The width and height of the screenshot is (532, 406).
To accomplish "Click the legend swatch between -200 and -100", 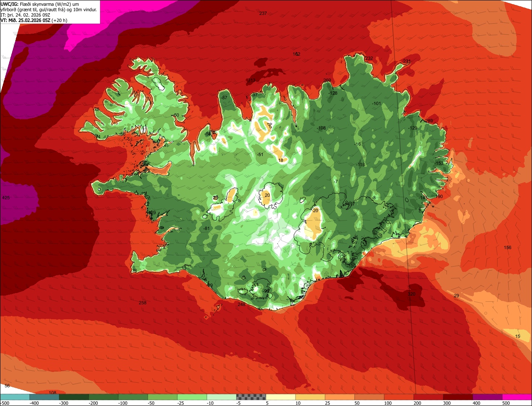I will 103,397.
